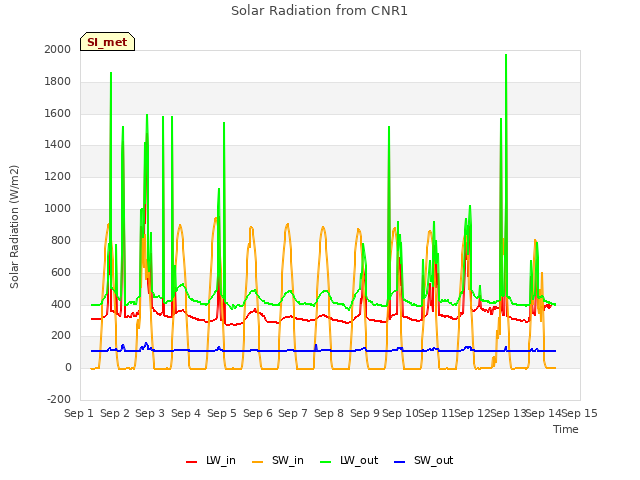Click the Sep 4 x-axis tick label
640x480 pixels.
point(186,413)
